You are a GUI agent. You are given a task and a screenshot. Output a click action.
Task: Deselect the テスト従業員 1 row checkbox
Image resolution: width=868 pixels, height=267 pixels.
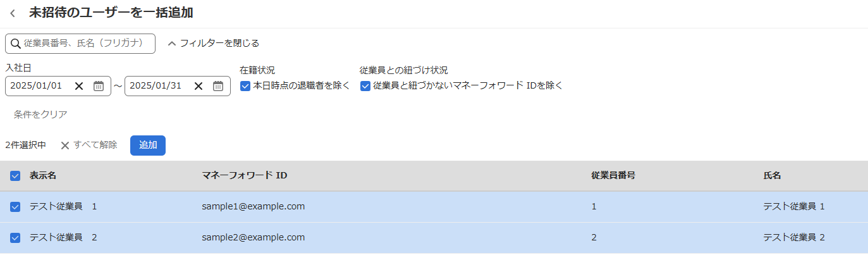click(x=15, y=207)
